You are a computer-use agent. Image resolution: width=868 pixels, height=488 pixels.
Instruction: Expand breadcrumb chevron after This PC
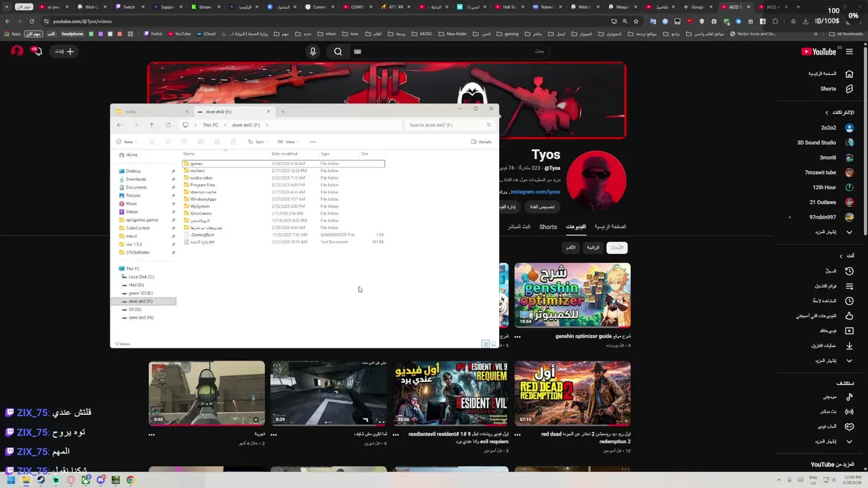click(x=225, y=125)
